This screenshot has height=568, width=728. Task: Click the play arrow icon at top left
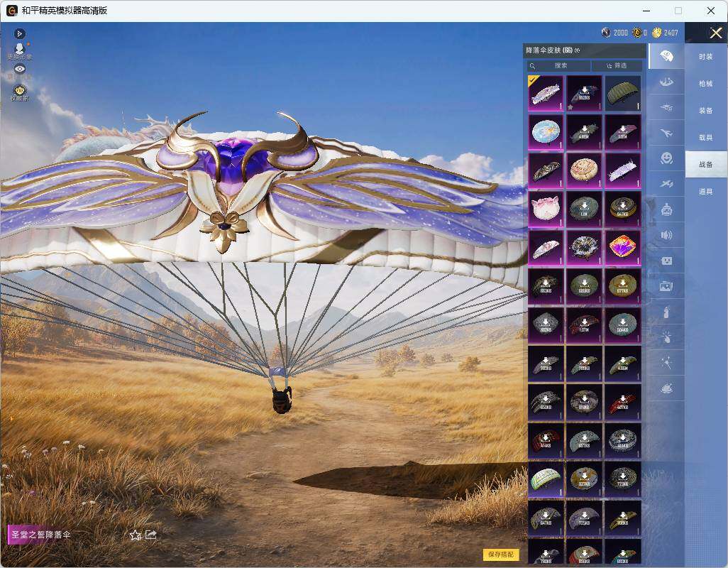pyautogui.click(x=19, y=33)
